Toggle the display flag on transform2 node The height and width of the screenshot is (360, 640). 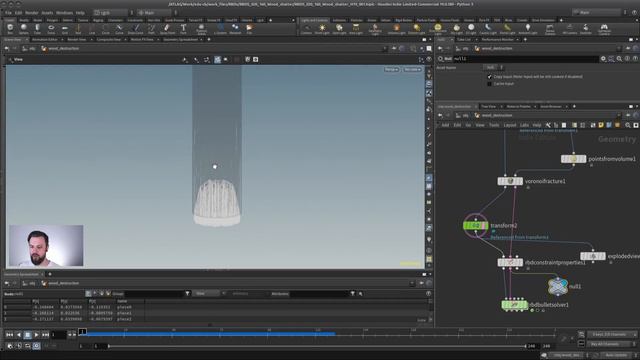486,225
